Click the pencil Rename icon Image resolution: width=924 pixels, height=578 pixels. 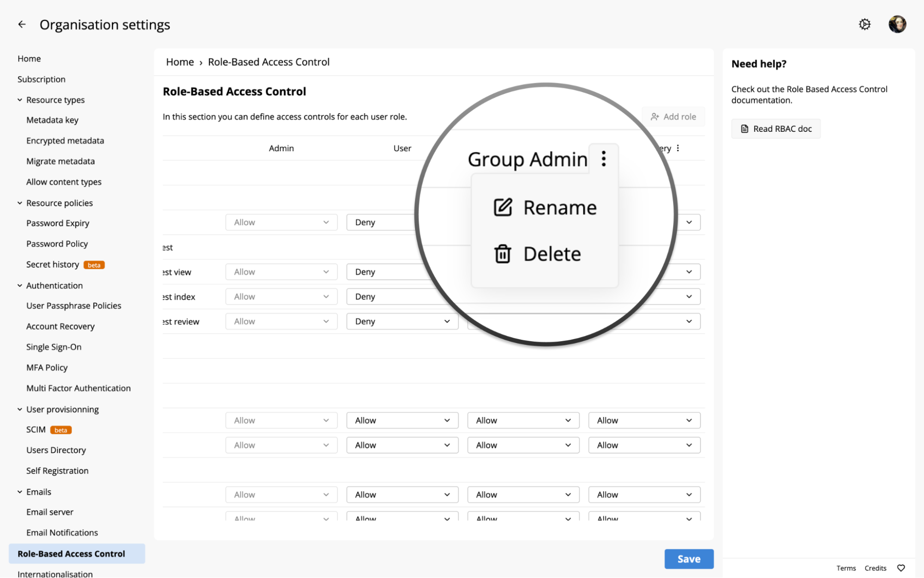tap(503, 208)
